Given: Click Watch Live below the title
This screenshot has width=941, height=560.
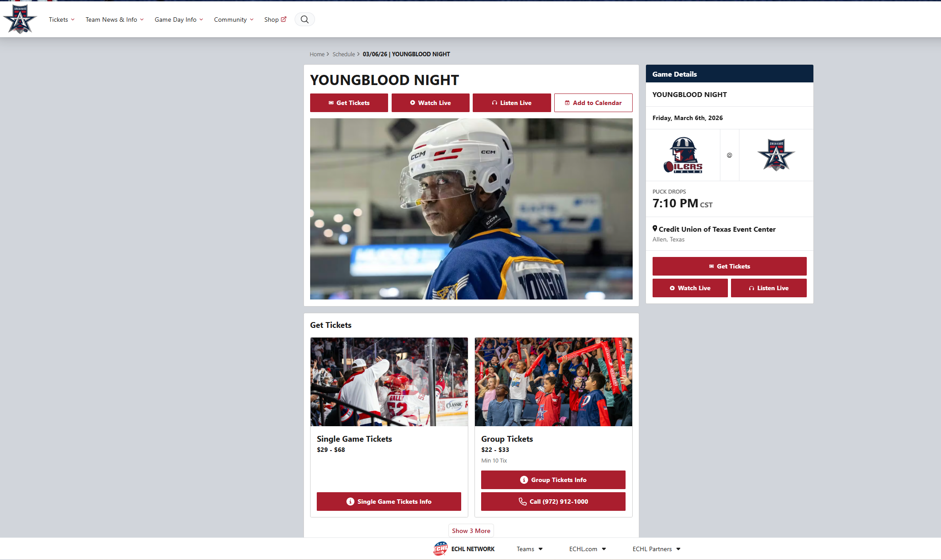Looking at the screenshot, I should click(x=431, y=103).
